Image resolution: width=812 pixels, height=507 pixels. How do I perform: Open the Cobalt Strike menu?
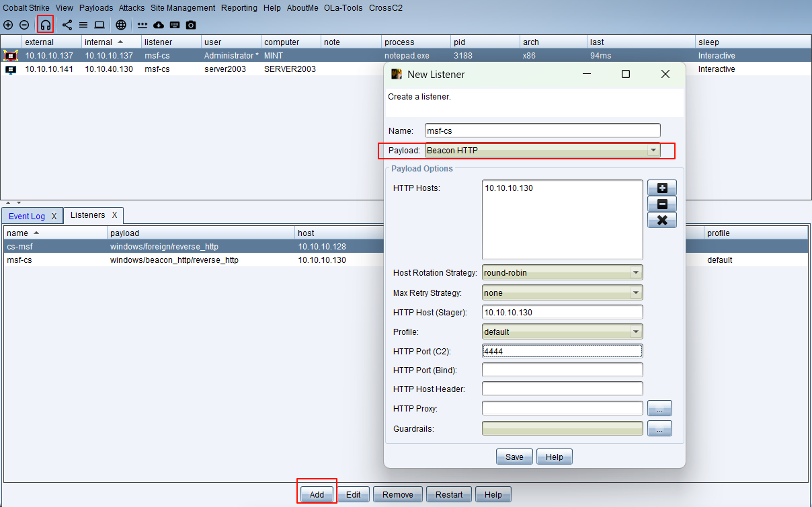(26, 8)
